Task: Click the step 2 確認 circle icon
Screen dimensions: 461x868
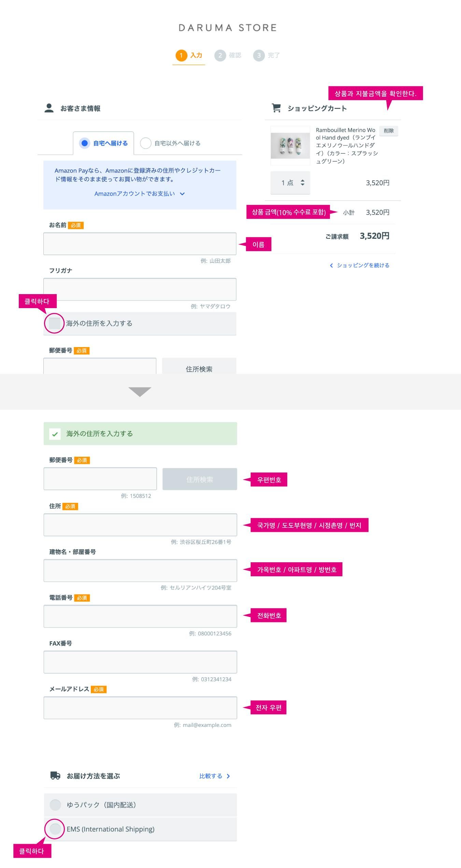Action: (220, 55)
